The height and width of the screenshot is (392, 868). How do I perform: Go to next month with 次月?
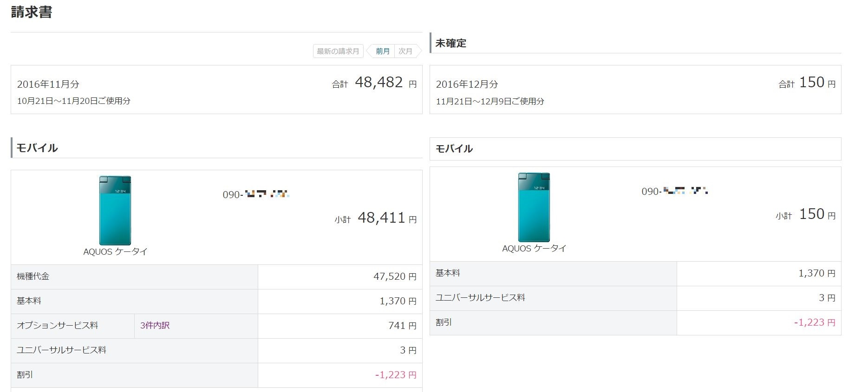[x=405, y=51]
